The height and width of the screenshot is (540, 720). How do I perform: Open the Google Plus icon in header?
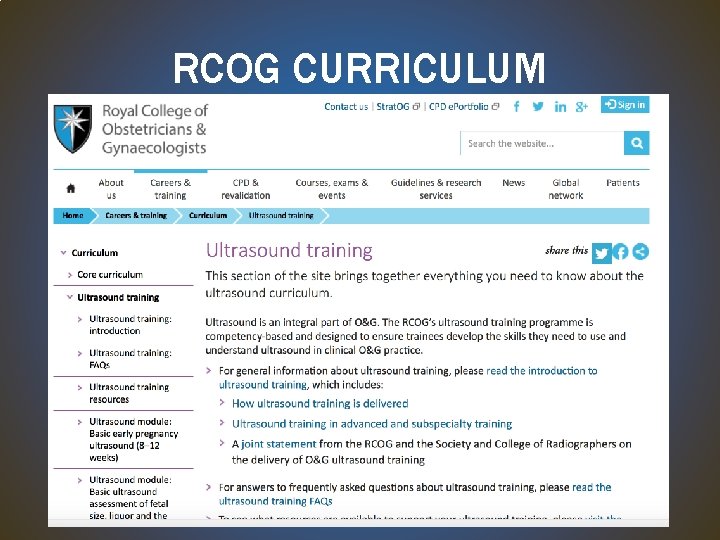[582, 107]
